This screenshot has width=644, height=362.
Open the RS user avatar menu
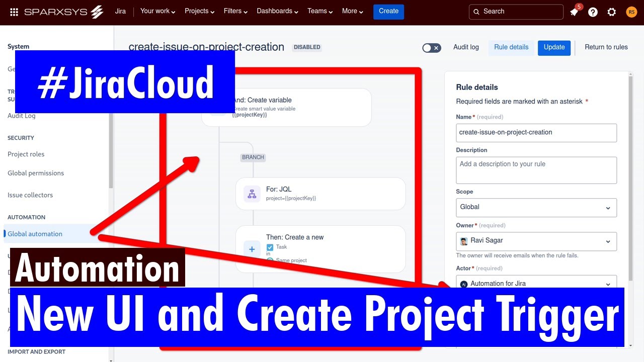pyautogui.click(x=631, y=12)
